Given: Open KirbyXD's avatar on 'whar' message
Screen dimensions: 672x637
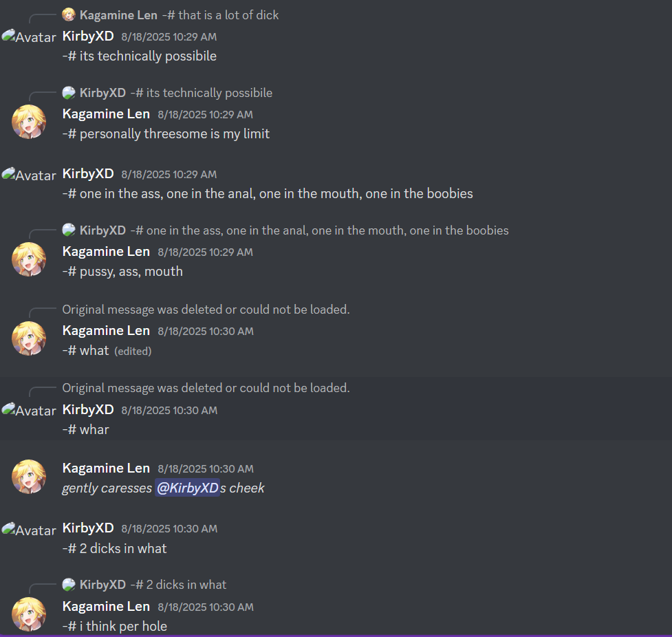Looking at the screenshot, I should click(x=29, y=410).
